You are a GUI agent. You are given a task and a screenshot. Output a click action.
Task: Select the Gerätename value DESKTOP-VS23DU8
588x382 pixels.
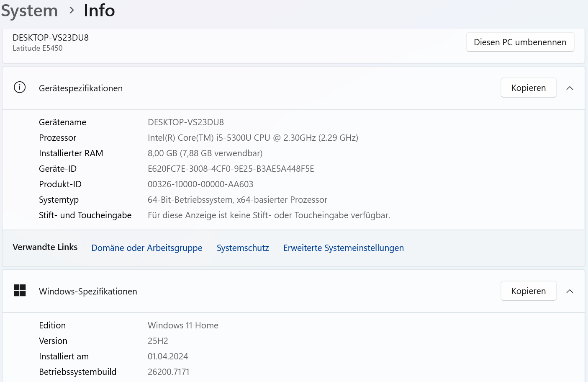coord(186,122)
